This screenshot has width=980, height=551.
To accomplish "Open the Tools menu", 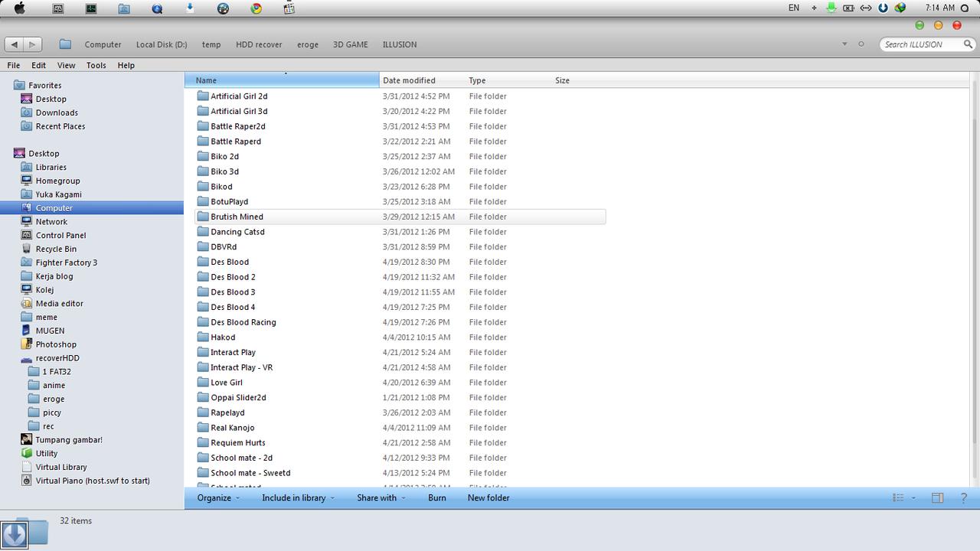I will [x=96, y=65].
